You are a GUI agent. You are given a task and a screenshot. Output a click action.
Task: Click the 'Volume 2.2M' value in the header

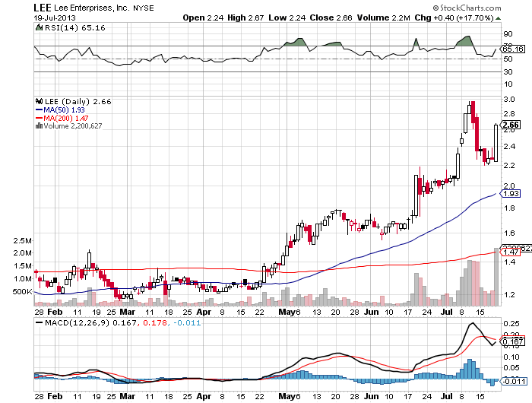tap(383, 17)
